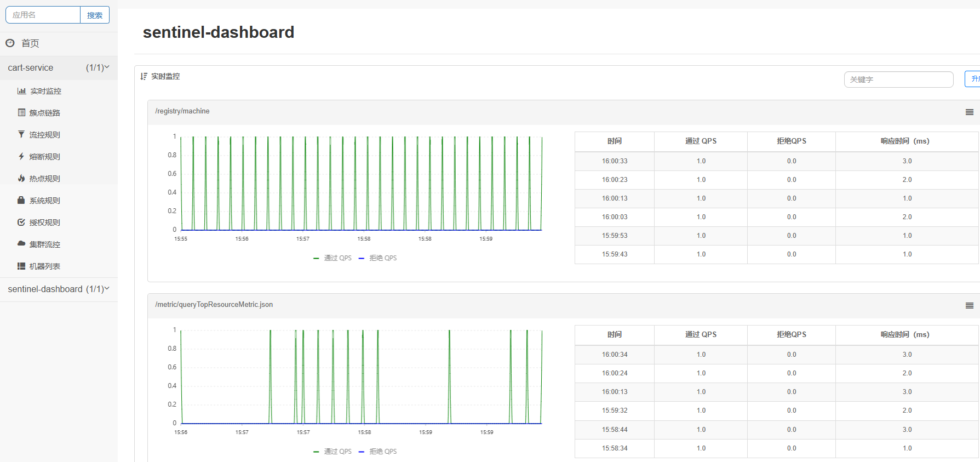
Task: Open 实时监控 in the sidebar
Action: click(x=45, y=91)
